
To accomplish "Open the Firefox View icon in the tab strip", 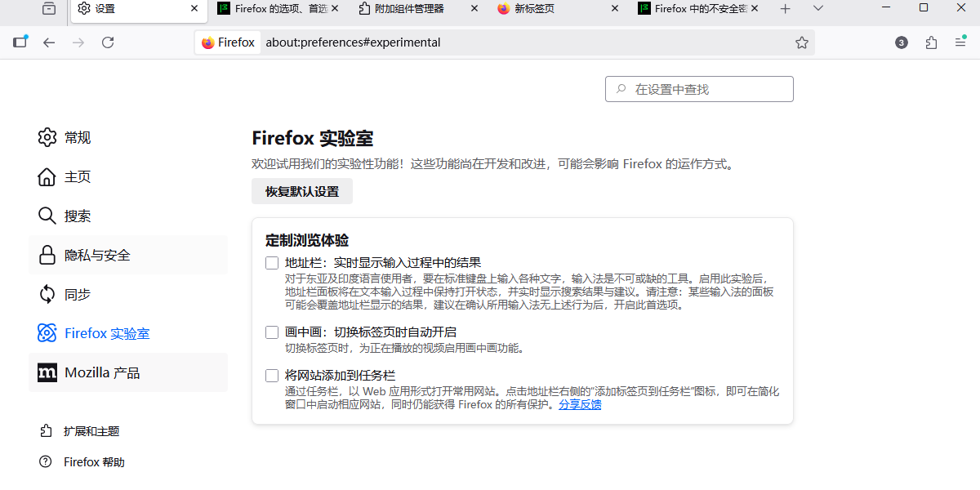I will 49,9.
